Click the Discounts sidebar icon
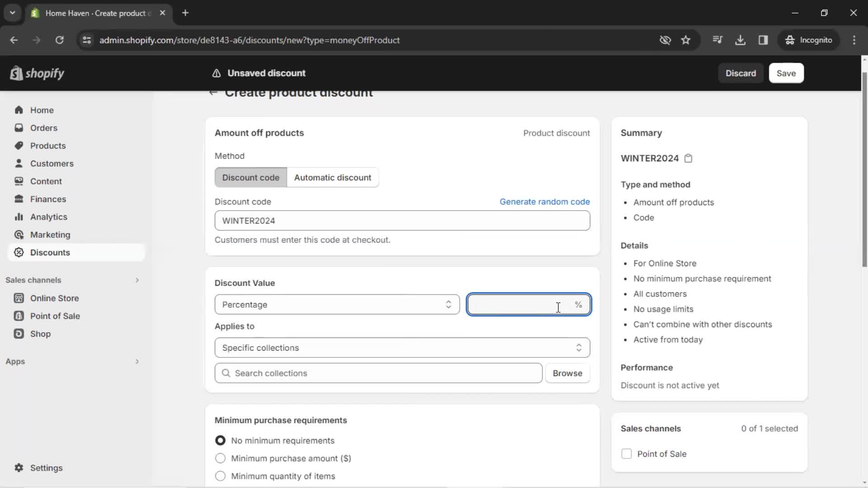This screenshot has height=488, width=868. pos(19,252)
